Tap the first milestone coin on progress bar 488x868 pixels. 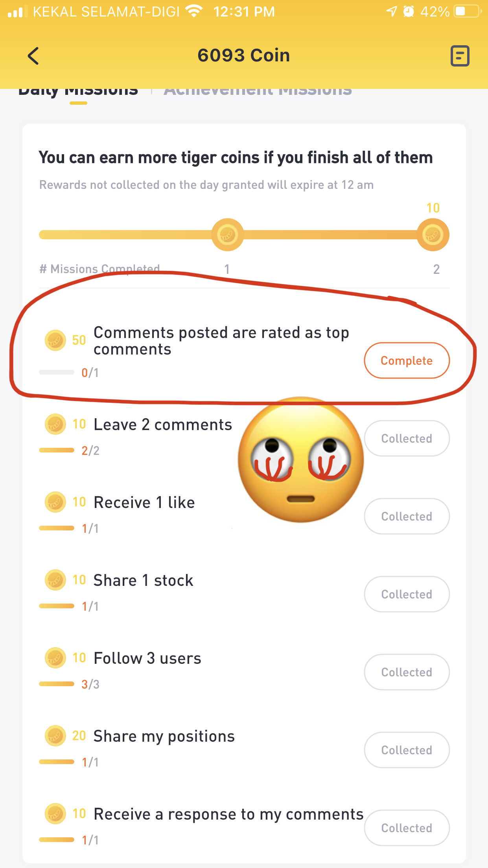point(227,235)
